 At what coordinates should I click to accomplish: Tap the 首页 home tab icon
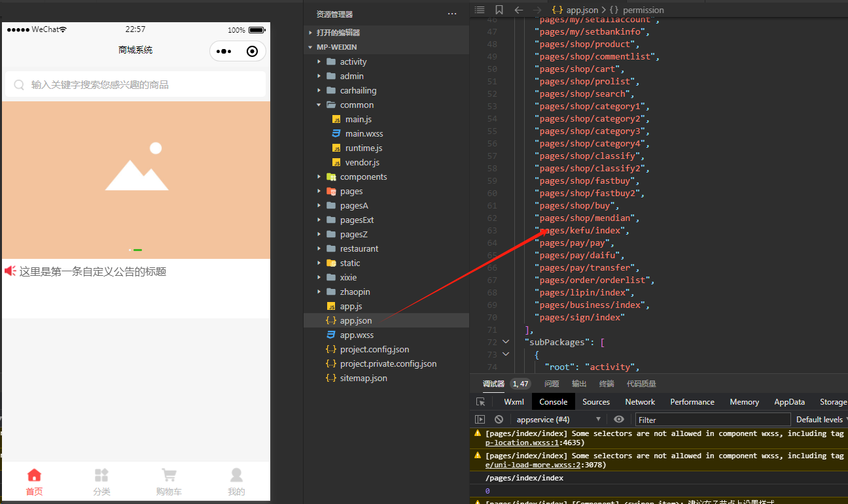[x=35, y=475]
